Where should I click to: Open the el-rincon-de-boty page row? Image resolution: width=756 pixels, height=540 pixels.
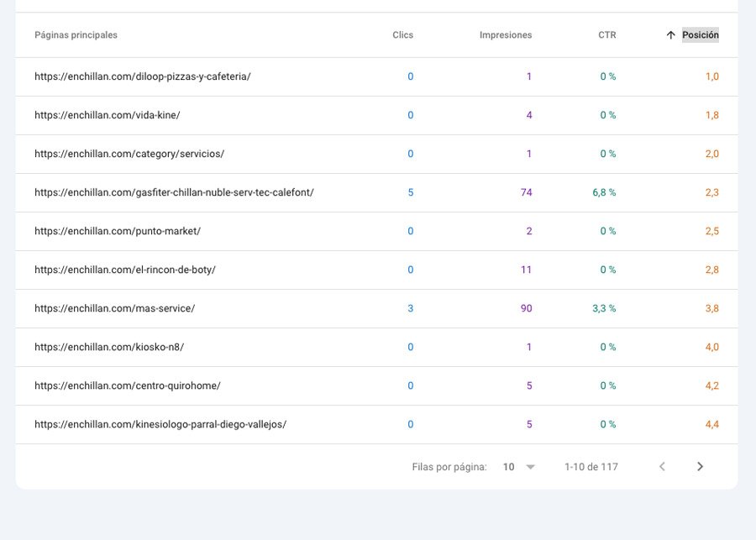pos(125,270)
